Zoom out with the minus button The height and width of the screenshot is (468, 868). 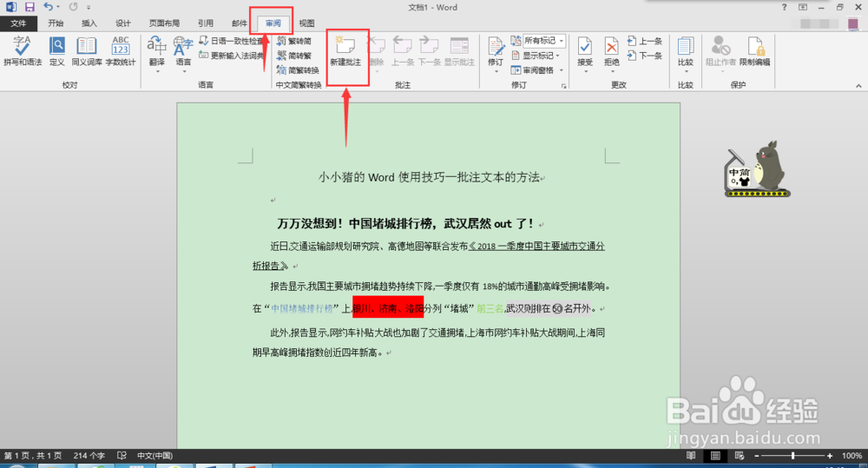click(x=757, y=455)
